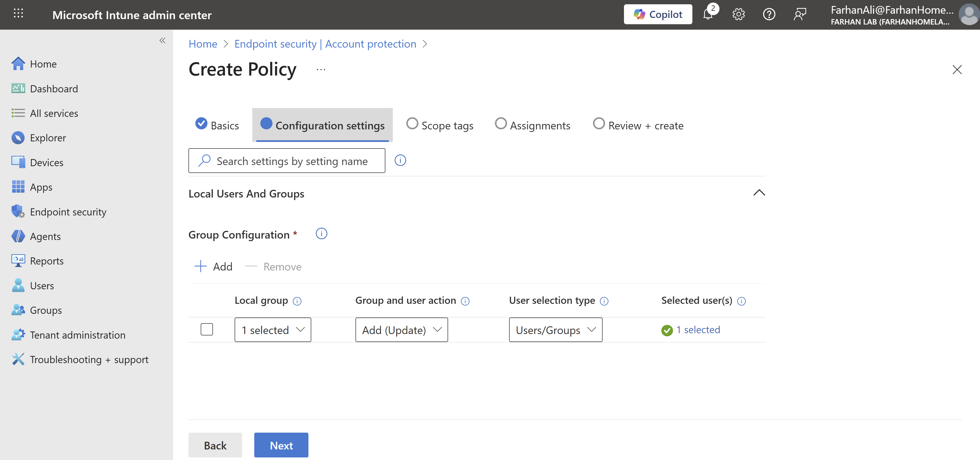Go to Review + create tab
Viewport: 980px width, 460px height.
(x=639, y=125)
